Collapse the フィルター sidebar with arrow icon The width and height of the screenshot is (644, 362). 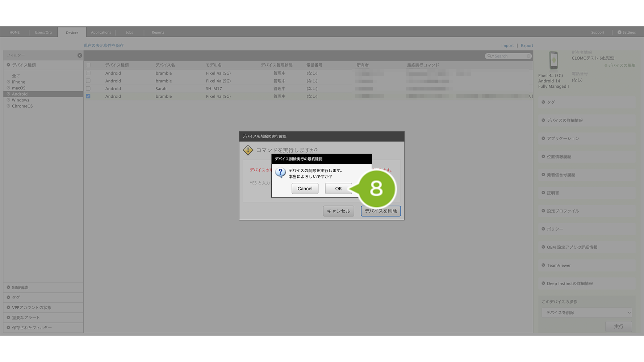80,55
